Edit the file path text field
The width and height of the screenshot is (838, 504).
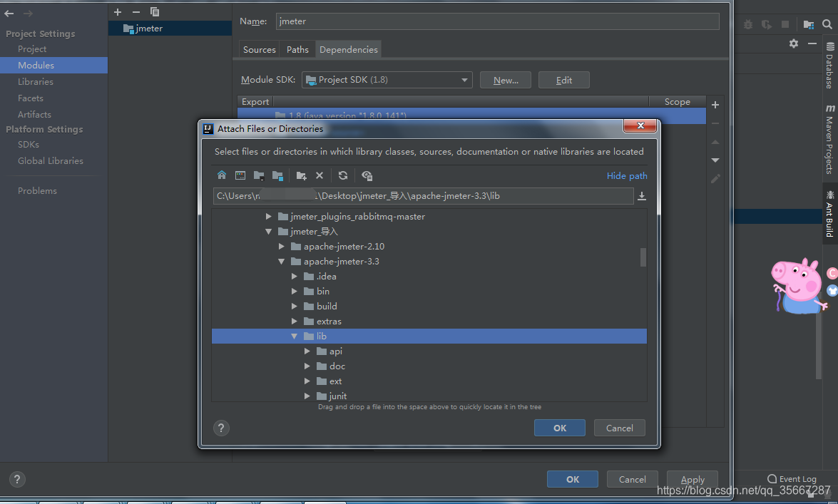click(423, 196)
